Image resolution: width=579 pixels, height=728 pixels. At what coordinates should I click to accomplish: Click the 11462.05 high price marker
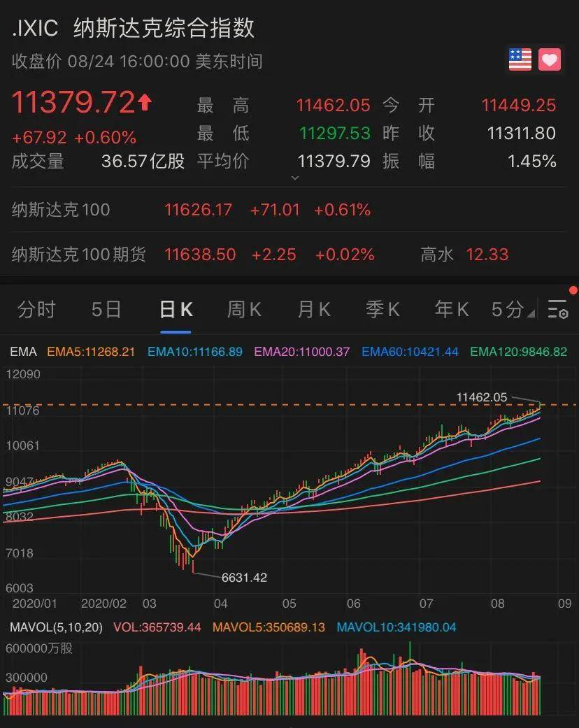(x=482, y=397)
